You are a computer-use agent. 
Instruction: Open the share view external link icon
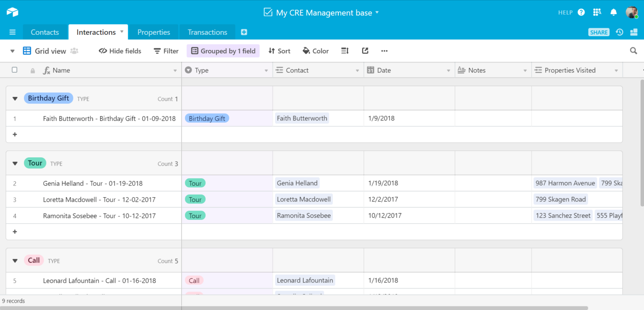point(365,50)
